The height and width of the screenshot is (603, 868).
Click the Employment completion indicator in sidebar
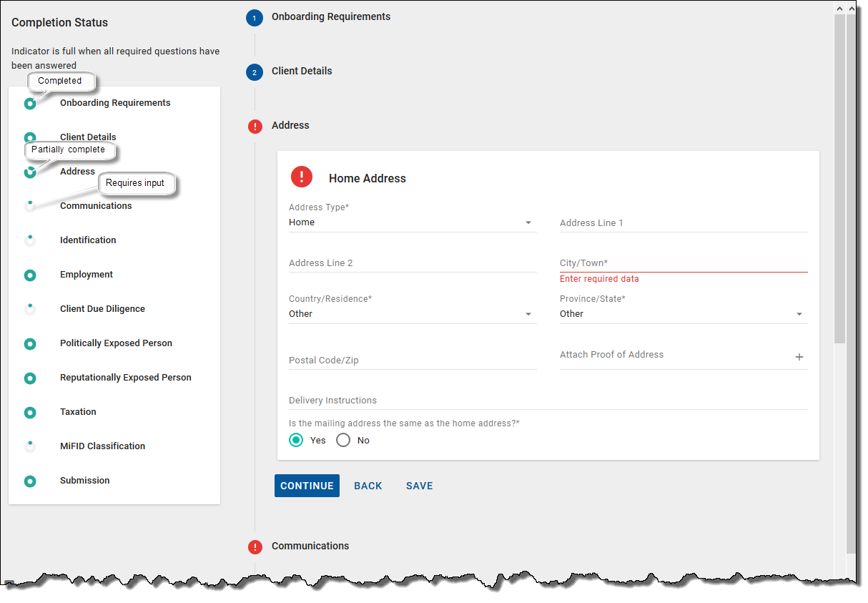tap(29, 275)
